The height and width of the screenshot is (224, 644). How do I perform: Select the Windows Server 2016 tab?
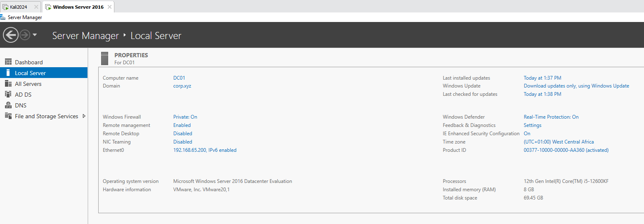coord(78,7)
